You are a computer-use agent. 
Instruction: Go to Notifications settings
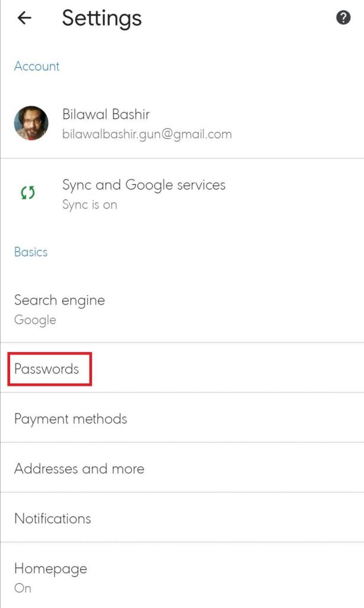click(53, 518)
